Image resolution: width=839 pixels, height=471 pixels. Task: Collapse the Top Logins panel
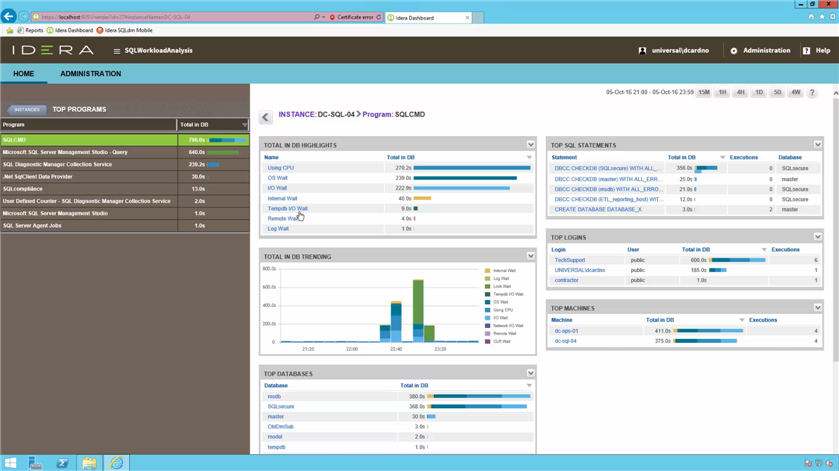818,237
